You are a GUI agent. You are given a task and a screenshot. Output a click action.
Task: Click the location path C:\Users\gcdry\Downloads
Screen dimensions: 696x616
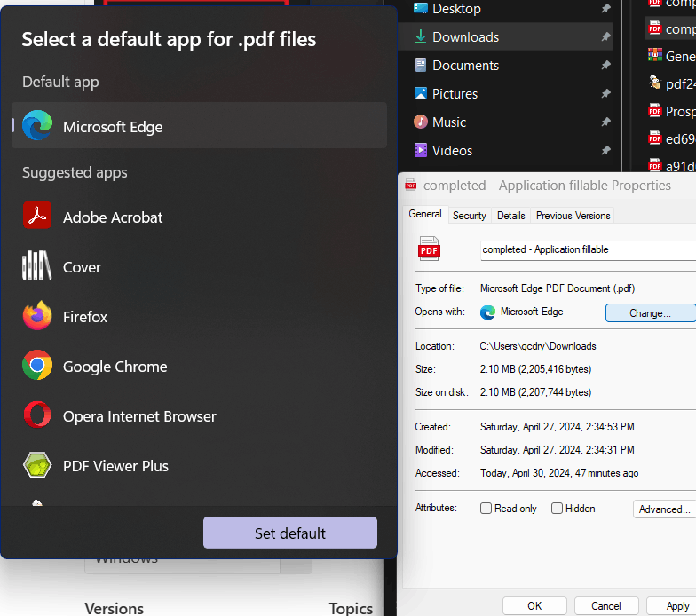click(538, 346)
